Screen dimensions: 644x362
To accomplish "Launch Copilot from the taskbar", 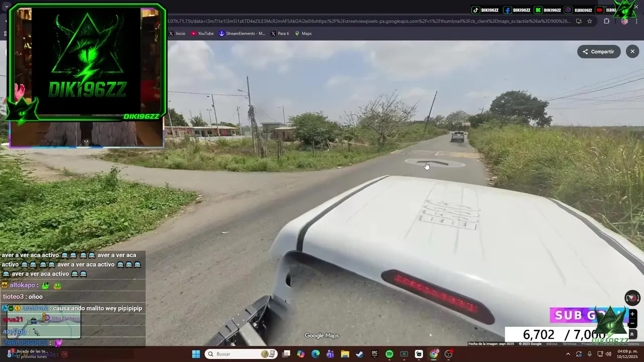I will (301, 354).
